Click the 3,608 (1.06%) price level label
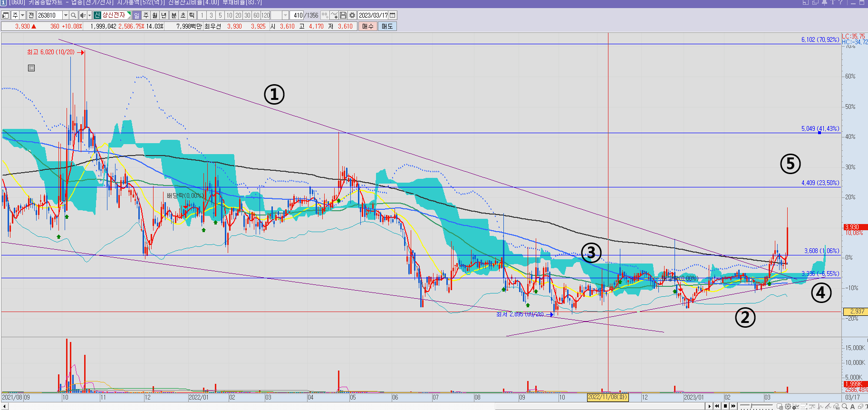 pyautogui.click(x=822, y=251)
